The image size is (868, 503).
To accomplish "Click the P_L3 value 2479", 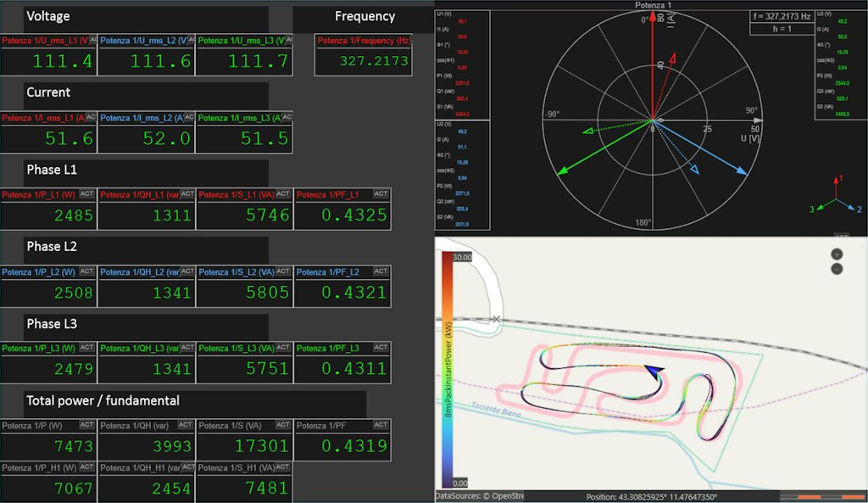I will [x=74, y=368].
